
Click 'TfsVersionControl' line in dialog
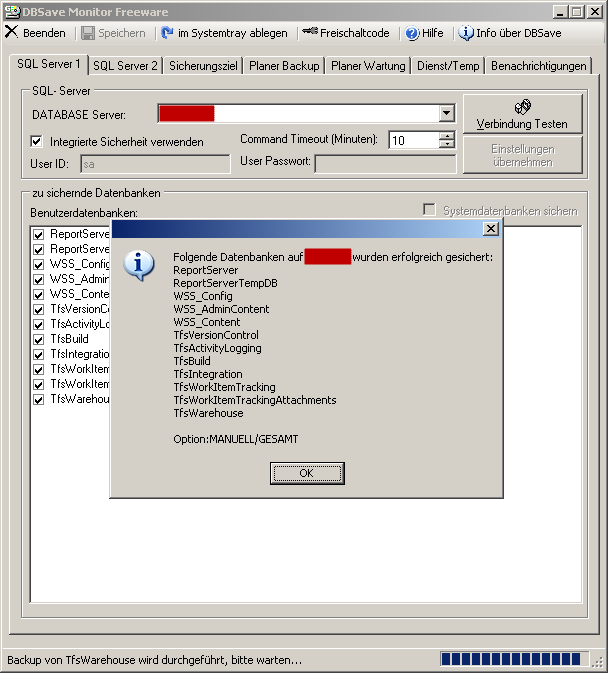(216, 335)
